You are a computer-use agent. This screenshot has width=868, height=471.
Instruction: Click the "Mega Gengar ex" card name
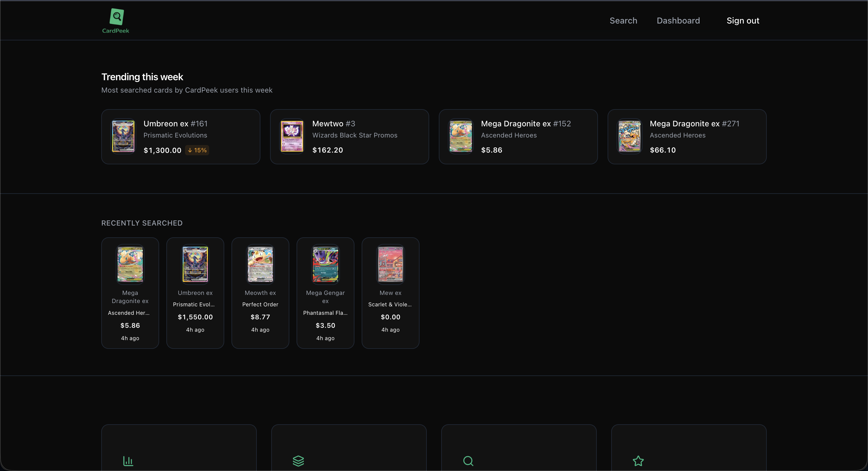[325, 297]
